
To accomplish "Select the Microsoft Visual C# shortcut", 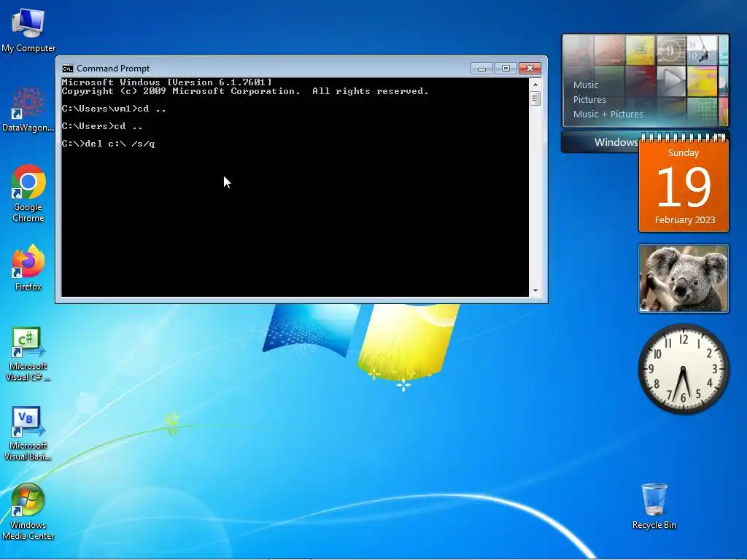I will (x=28, y=354).
